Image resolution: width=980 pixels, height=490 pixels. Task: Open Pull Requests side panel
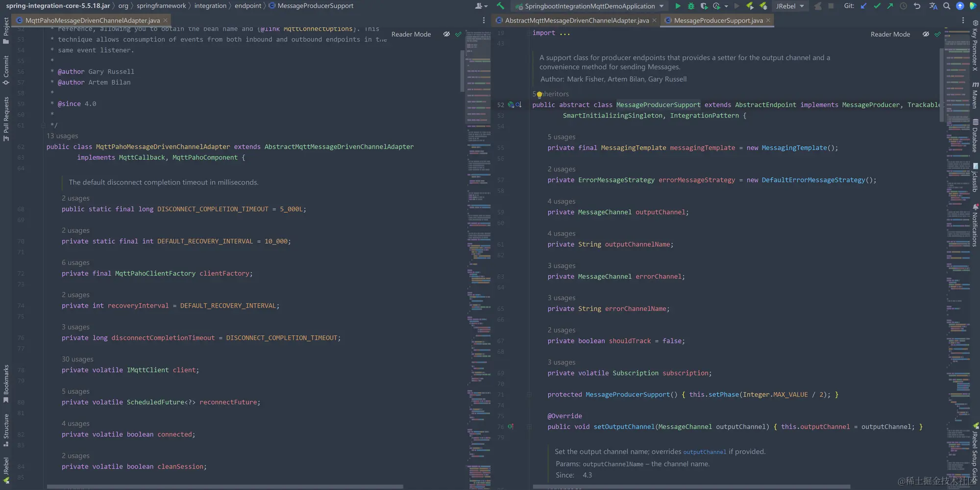6,119
